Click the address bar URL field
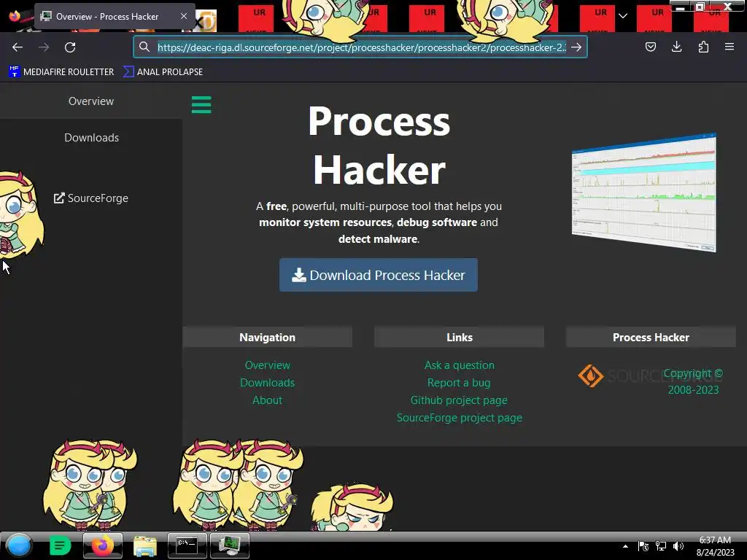 tap(362, 47)
